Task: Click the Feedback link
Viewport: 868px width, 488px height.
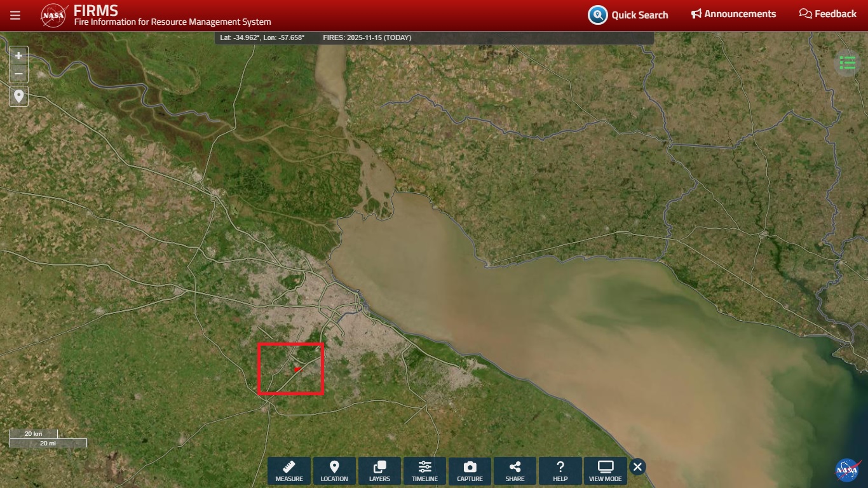Action: [827, 14]
